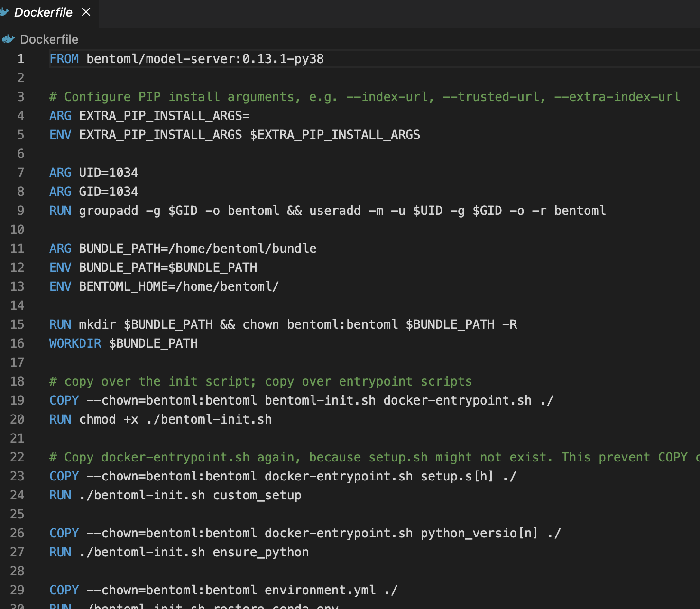The height and width of the screenshot is (609, 700).
Task: Click 'GID=1034' text
Action: pyautogui.click(x=109, y=192)
